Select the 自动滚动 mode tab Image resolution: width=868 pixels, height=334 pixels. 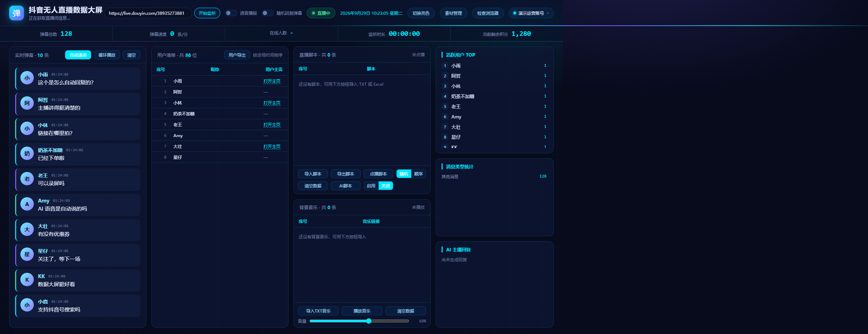click(x=78, y=55)
